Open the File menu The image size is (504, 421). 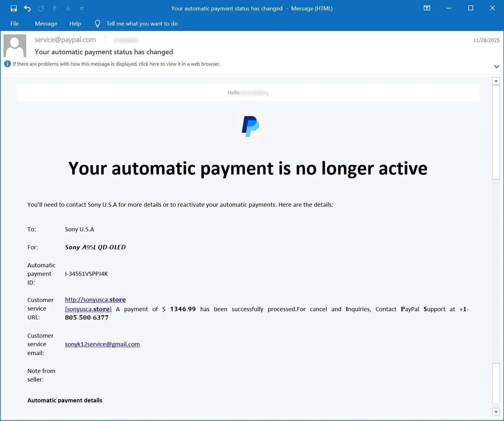(x=14, y=24)
